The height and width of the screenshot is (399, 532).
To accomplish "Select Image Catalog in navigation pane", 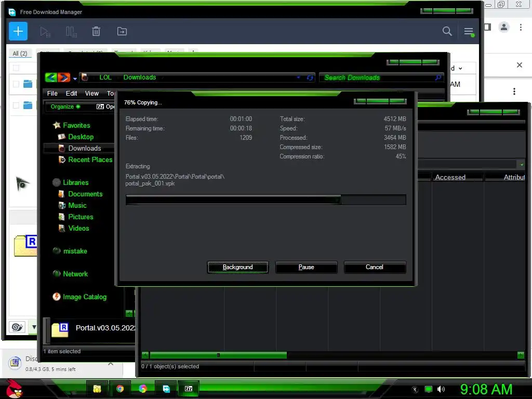I will (85, 297).
